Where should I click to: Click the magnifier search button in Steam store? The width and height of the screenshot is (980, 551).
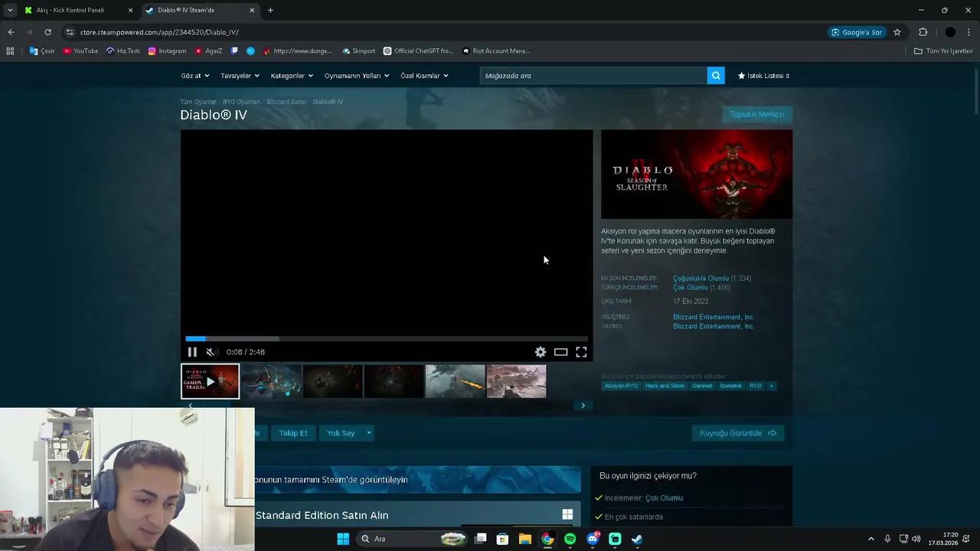[x=716, y=76]
